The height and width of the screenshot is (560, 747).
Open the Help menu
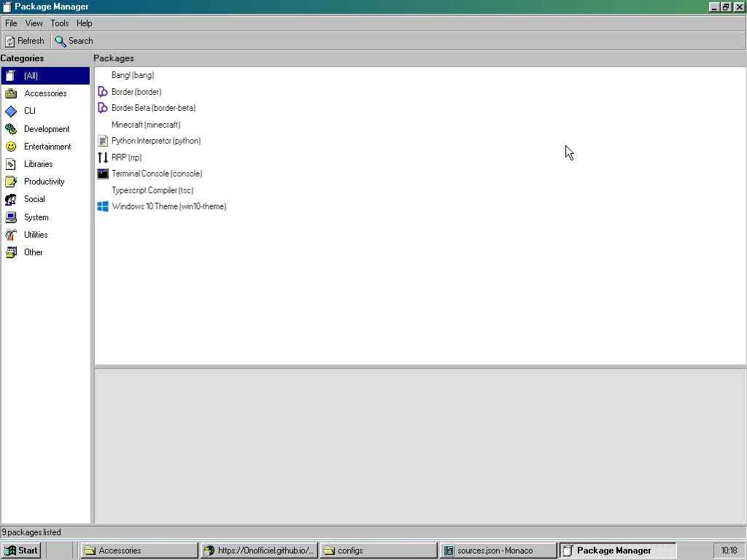coord(85,23)
